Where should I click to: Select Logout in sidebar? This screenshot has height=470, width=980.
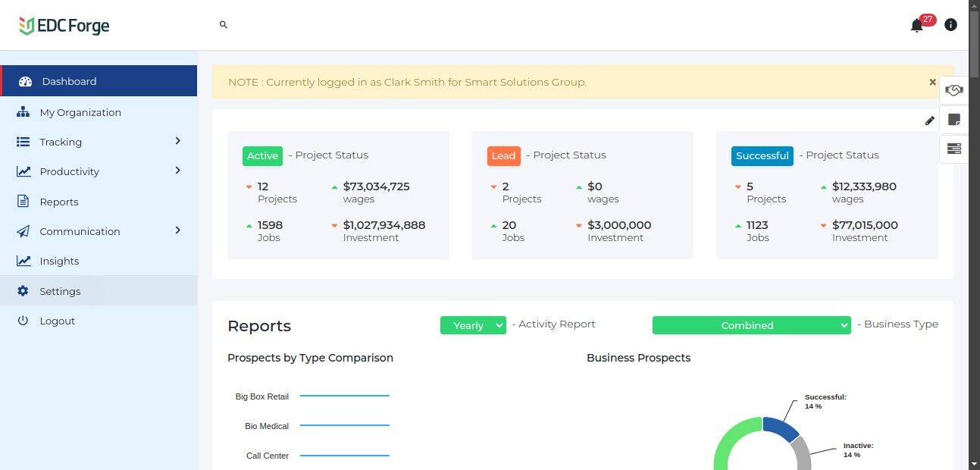[99, 321]
